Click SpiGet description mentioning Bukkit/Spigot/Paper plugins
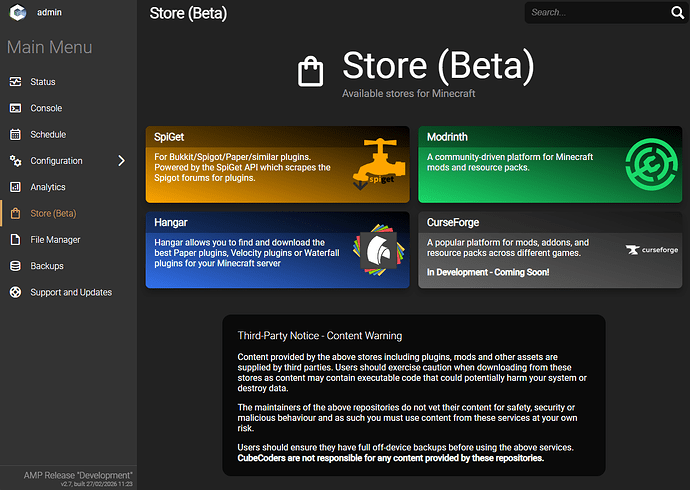Screen dimensions: 690x490 [242, 168]
